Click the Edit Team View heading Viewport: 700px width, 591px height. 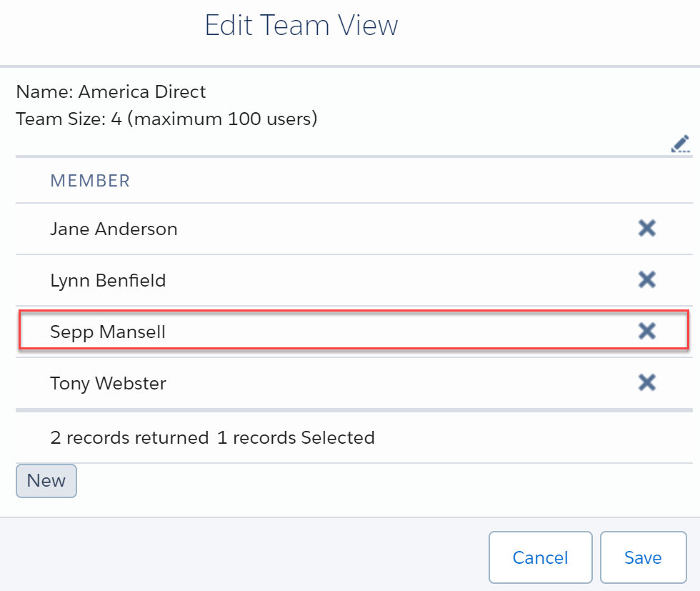(301, 25)
